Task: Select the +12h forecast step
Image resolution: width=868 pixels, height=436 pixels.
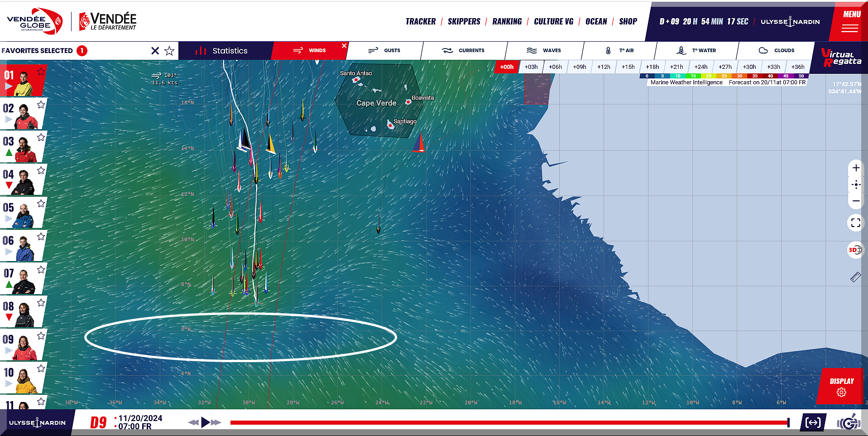Action: 604,67
